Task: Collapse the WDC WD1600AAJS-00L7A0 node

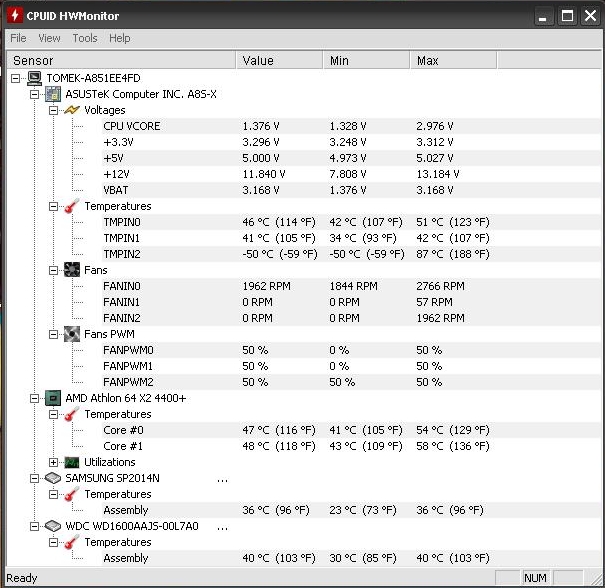Action: click(34, 526)
